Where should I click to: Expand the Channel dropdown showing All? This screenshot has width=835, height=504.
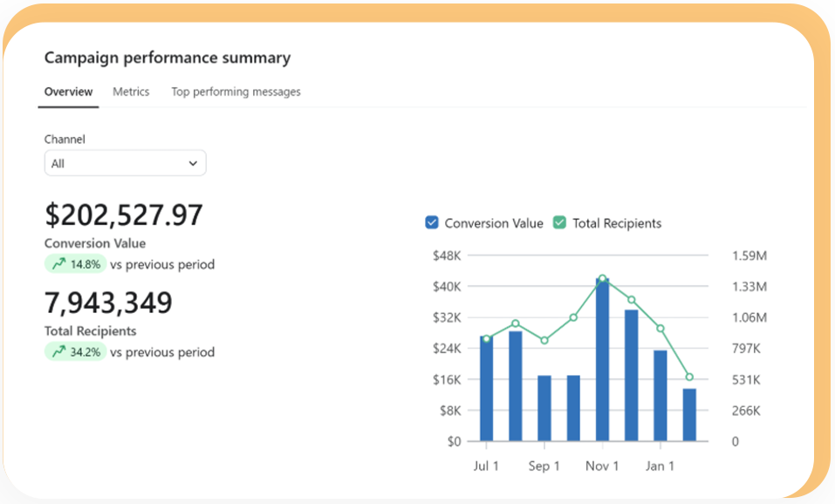tap(125, 163)
